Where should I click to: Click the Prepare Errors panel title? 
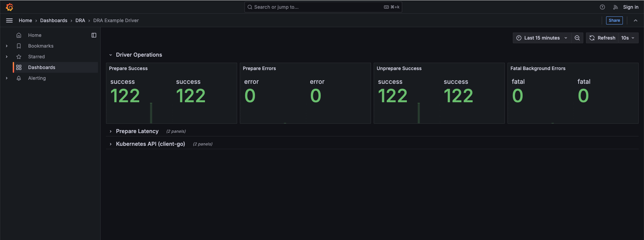259,68
